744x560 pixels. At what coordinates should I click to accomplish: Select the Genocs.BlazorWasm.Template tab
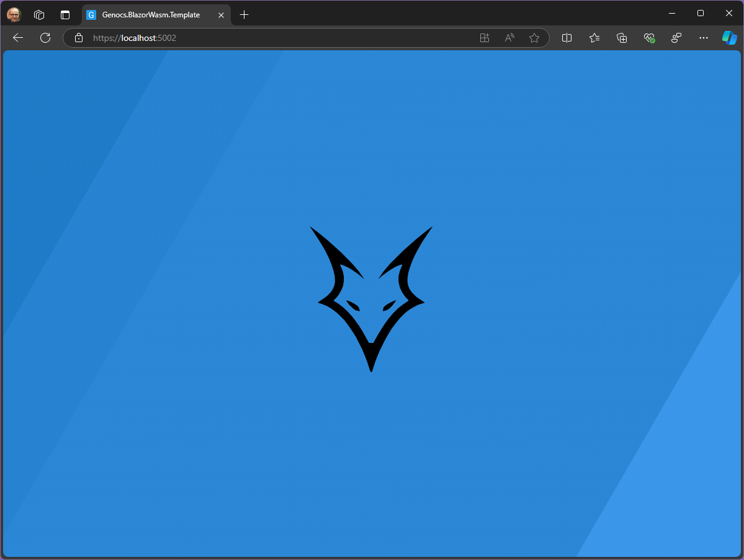(151, 15)
